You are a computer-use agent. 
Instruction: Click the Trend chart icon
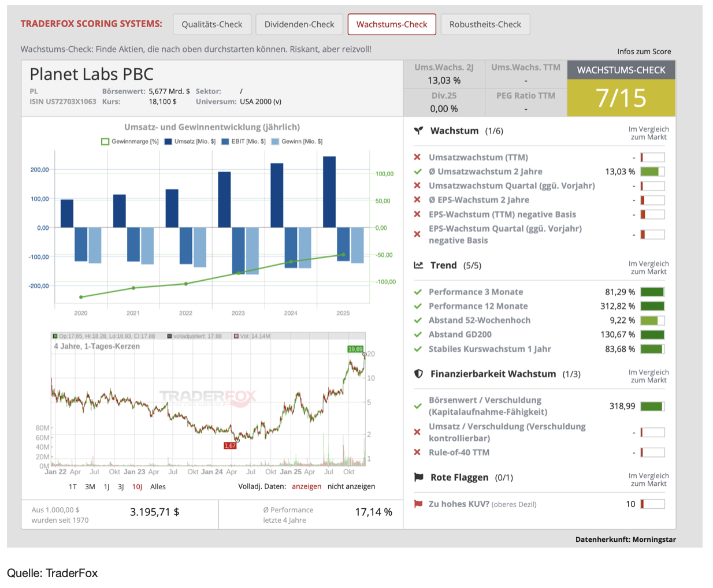(x=418, y=266)
